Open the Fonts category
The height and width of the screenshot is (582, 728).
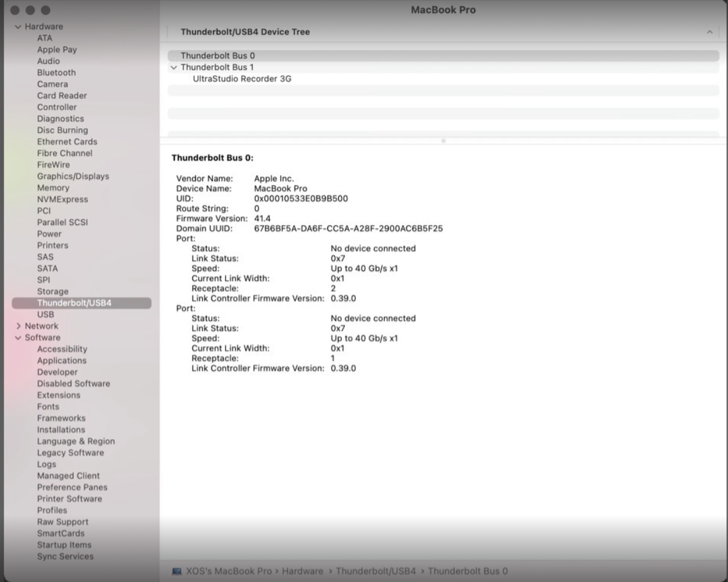point(48,406)
